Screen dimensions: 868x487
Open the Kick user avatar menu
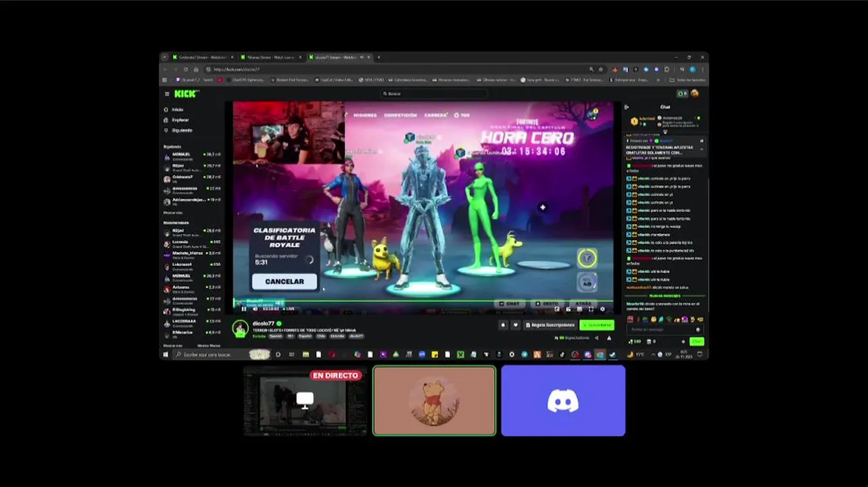coord(694,94)
